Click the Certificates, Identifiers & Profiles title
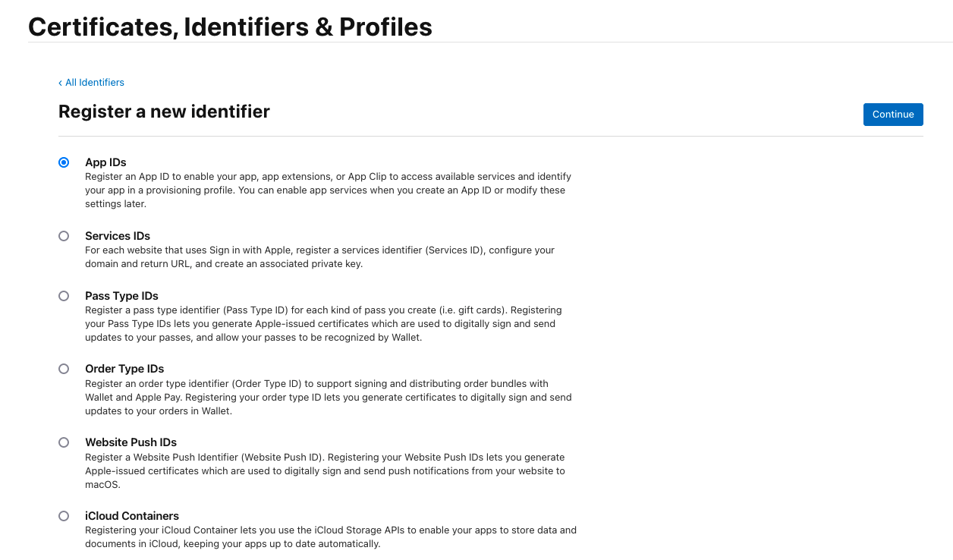953x560 pixels. [x=230, y=27]
